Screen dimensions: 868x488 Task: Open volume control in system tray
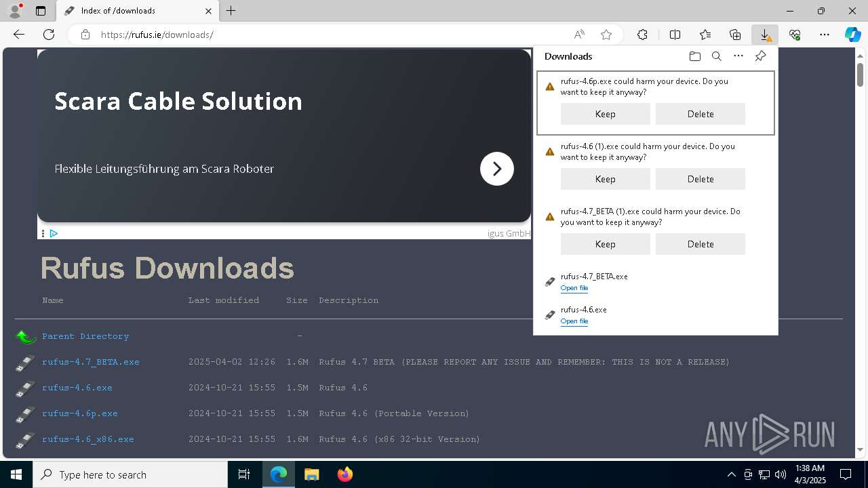781,474
